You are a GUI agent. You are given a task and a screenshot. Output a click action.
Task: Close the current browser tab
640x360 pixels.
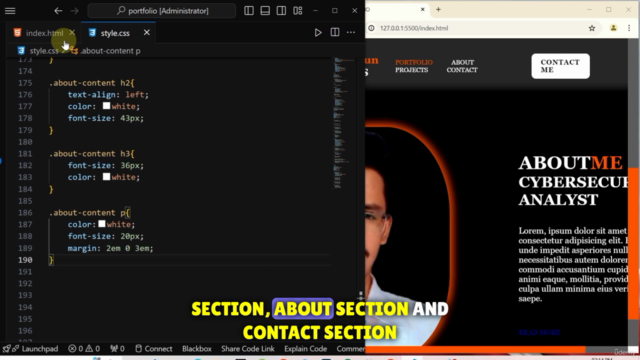[x=423, y=9]
